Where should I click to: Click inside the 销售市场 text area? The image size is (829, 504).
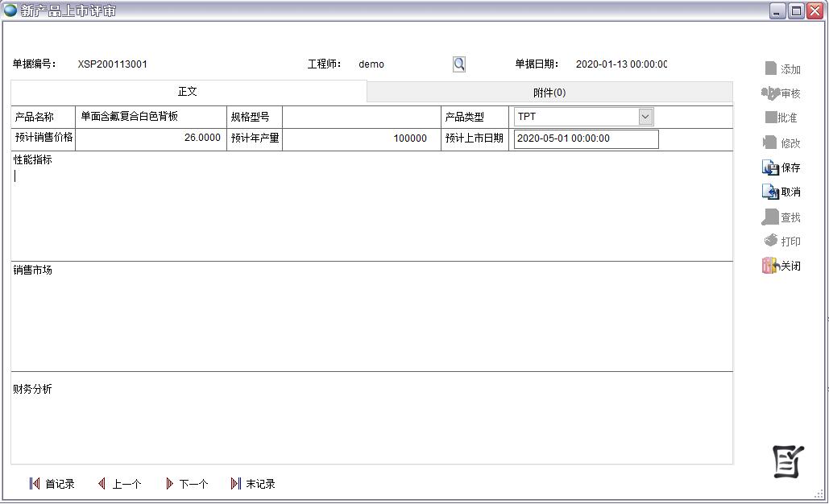[x=371, y=322]
